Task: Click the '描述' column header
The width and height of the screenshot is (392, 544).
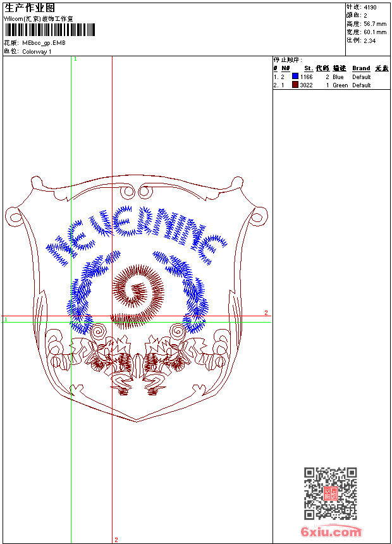Action: click(340, 68)
